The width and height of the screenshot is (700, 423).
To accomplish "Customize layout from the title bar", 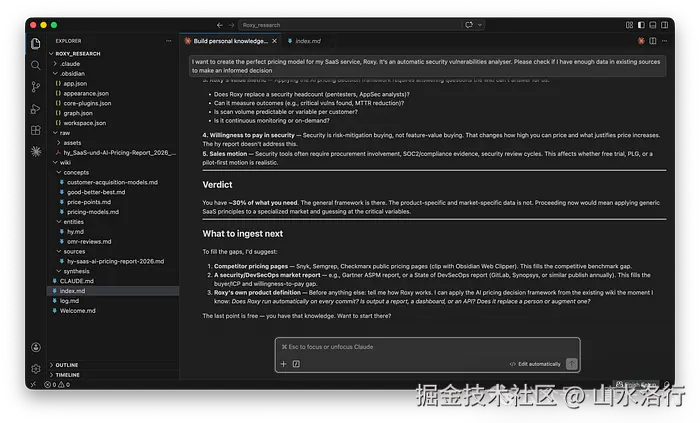I will [x=629, y=25].
